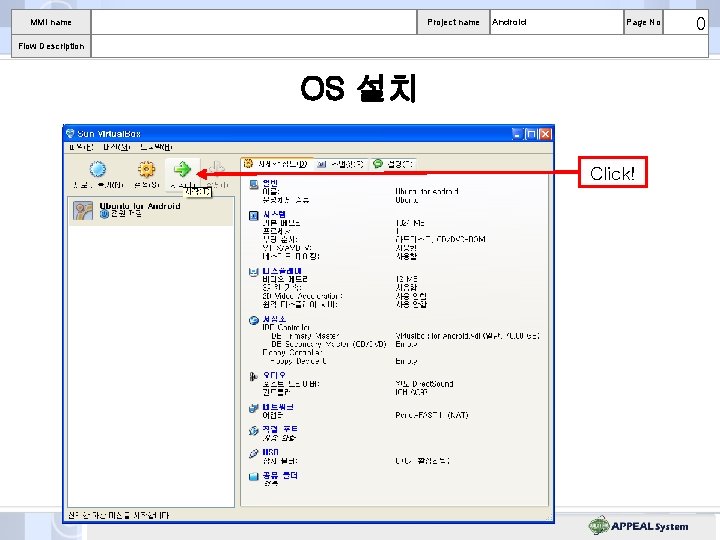Click the Display section monitor icon
Screen dimensions: 720x540
coord(253,272)
